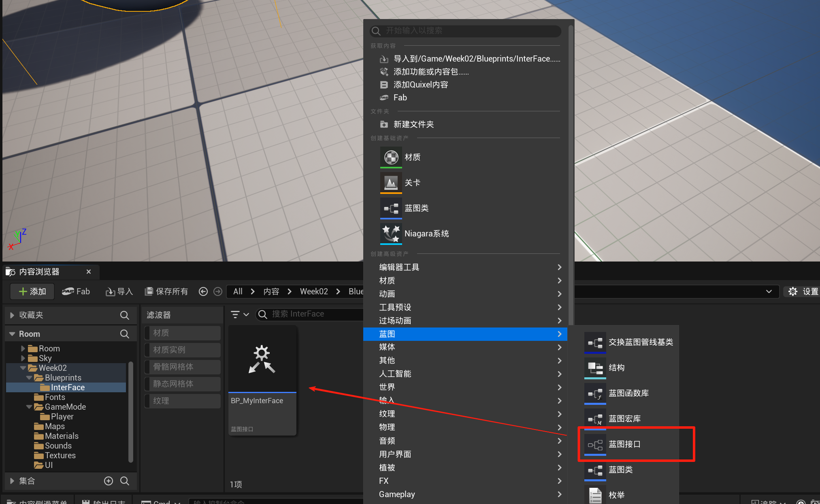Click 保存所有 save all button

(166, 291)
